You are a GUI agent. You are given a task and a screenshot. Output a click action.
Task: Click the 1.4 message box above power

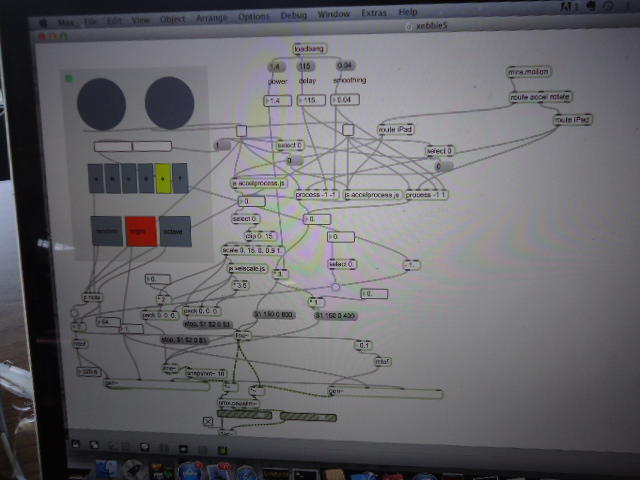coord(276,67)
